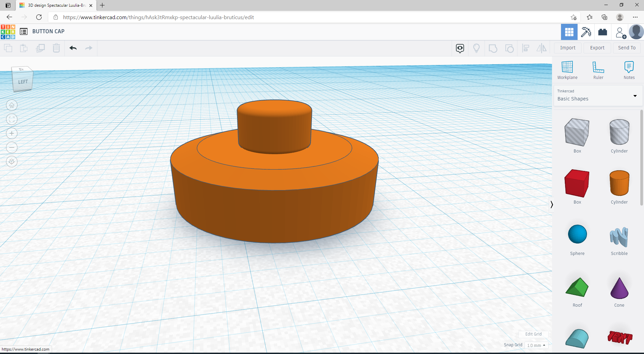This screenshot has height=354, width=644.
Task: Select the Workplane tool
Action: (x=567, y=70)
